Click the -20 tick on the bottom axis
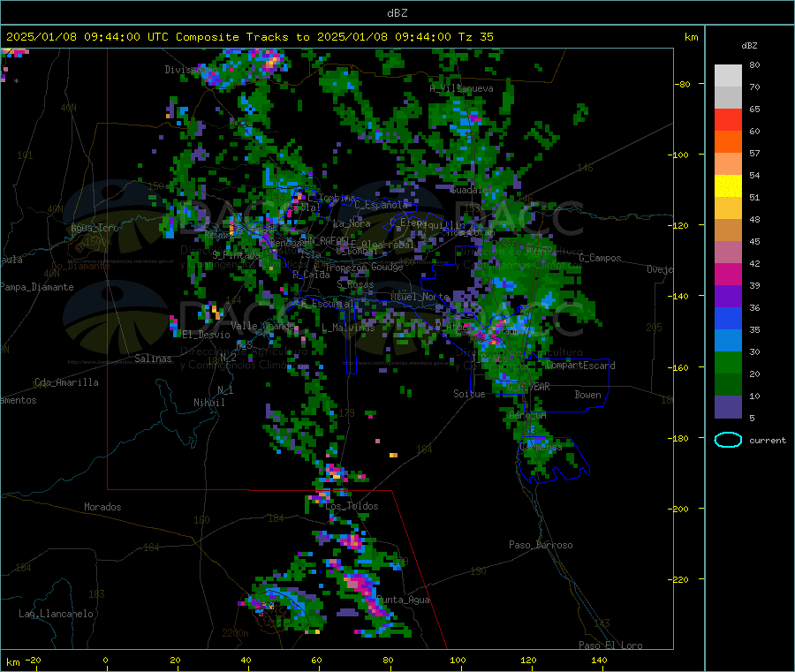 pyautogui.click(x=33, y=660)
